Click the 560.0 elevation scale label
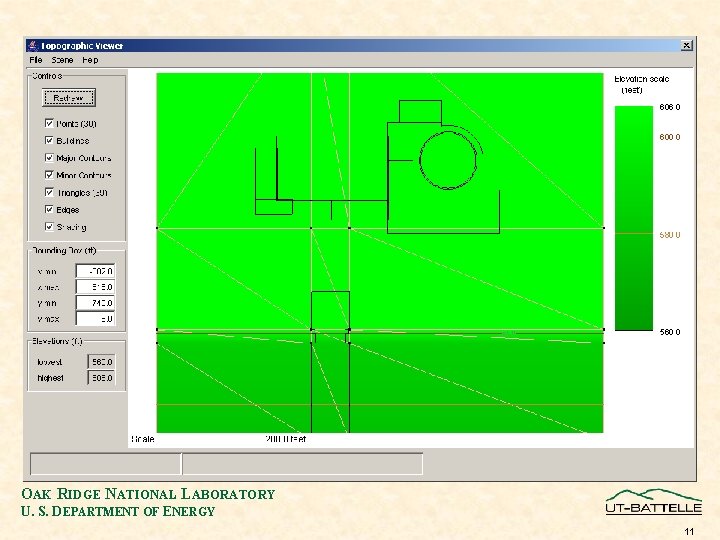Image resolution: width=720 pixels, height=540 pixels. pyautogui.click(x=670, y=332)
